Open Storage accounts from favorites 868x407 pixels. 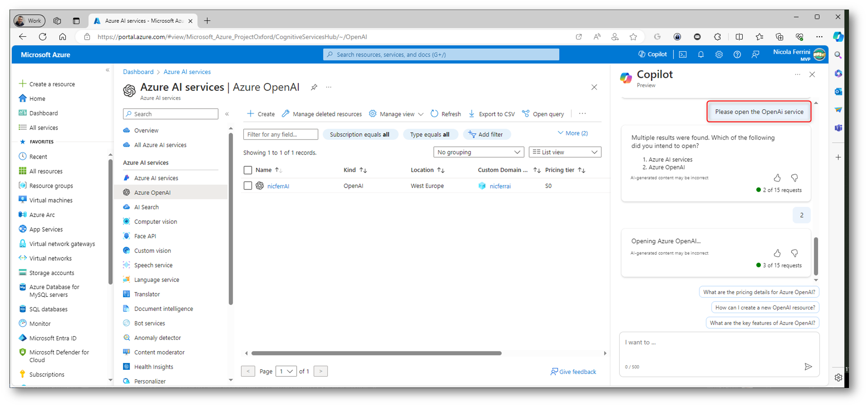point(51,273)
